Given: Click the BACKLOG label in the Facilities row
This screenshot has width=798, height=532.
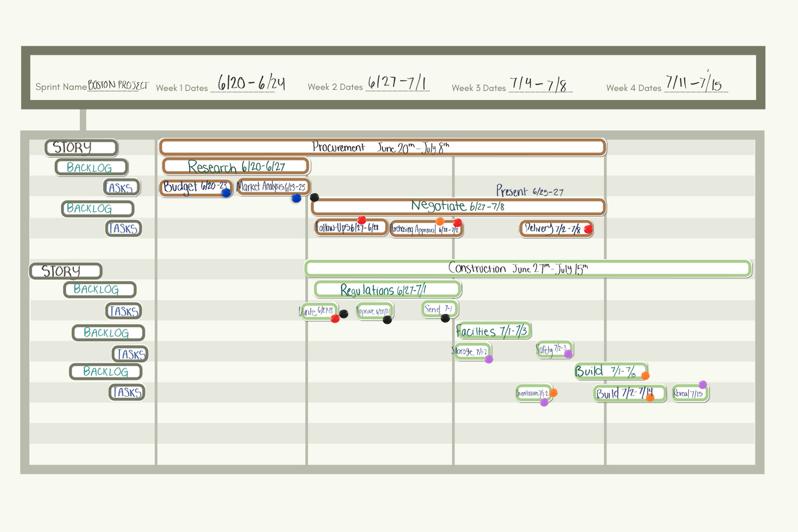Looking at the screenshot, I should coord(109,332).
